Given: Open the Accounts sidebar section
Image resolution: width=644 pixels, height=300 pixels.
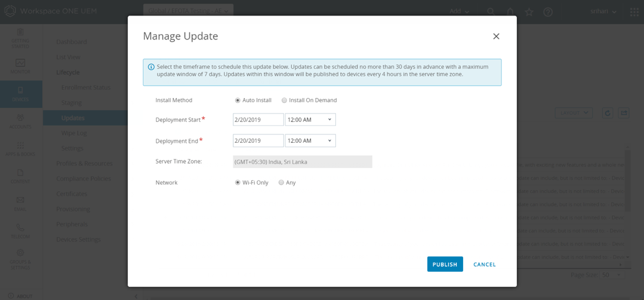Looking at the screenshot, I should (x=20, y=121).
